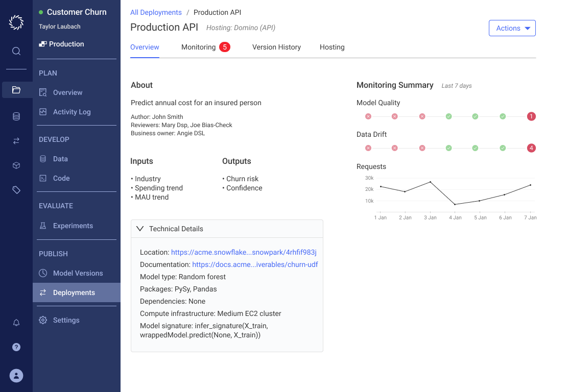Click the database icon in left rail

click(x=16, y=116)
